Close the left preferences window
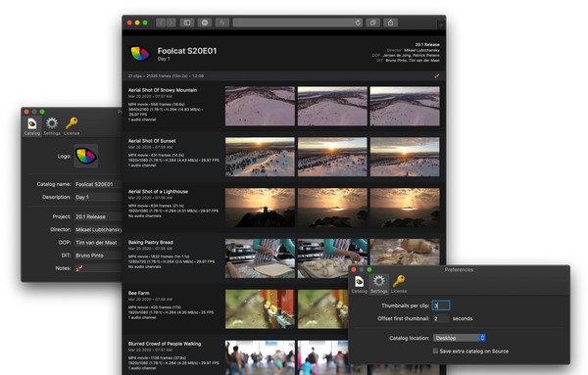The image size is (588, 375). pyautogui.click(x=26, y=112)
